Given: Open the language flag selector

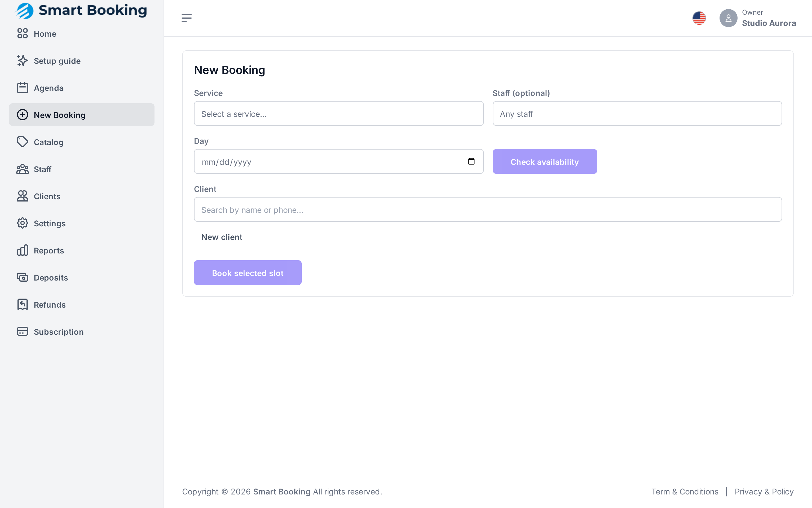Looking at the screenshot, I should coord(699,18).
